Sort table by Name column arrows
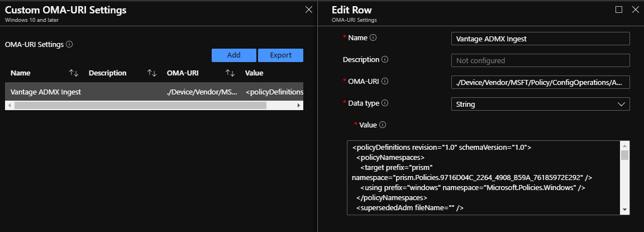The image size is (644, 232). click(74, 73)
